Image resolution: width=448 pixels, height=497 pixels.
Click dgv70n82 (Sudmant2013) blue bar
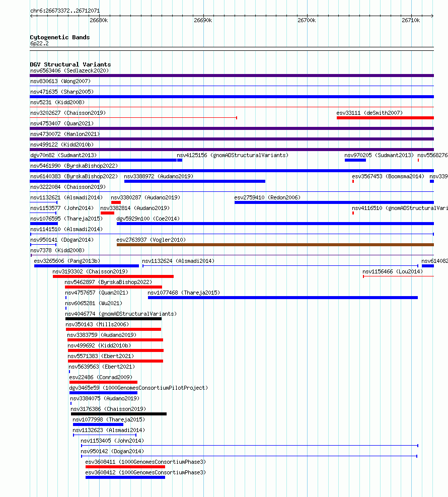[103, 160]
